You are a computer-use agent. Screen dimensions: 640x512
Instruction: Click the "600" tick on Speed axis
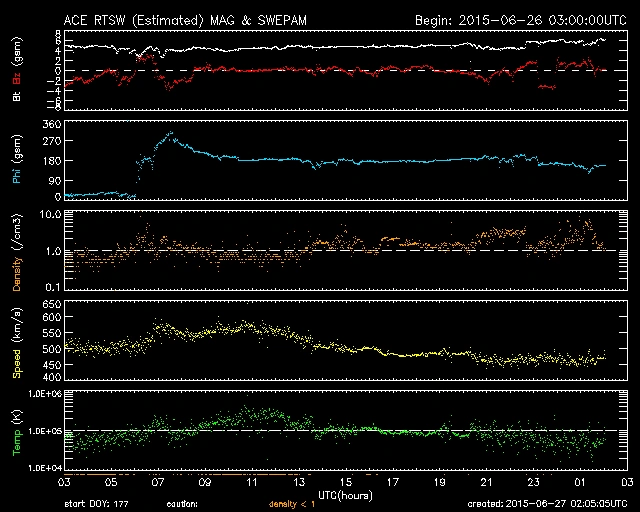click(52, 317)
